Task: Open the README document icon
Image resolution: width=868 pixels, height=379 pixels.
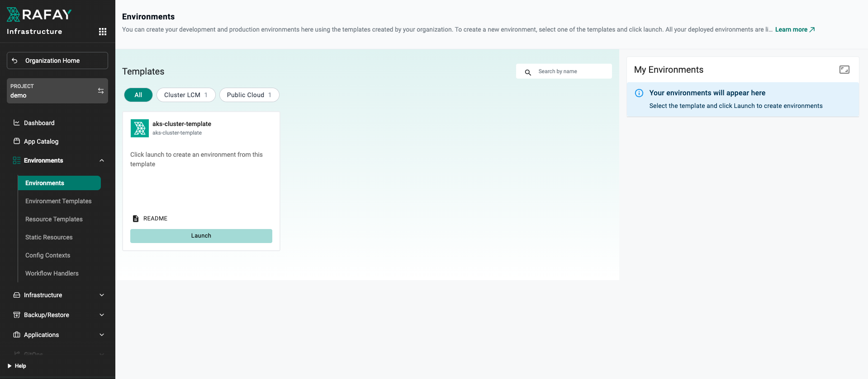Action: tap(136, 219)
